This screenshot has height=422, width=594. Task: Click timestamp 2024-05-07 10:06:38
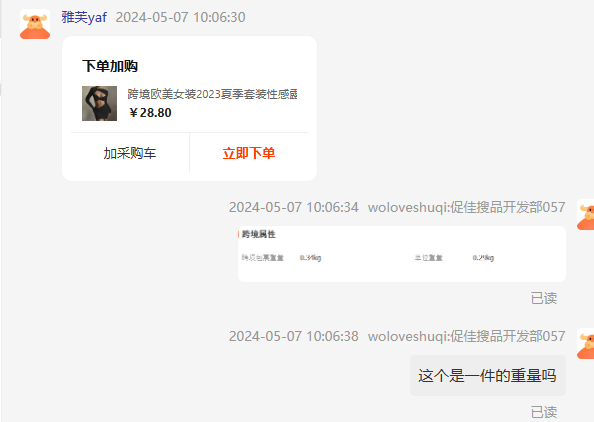pos(294,336)
